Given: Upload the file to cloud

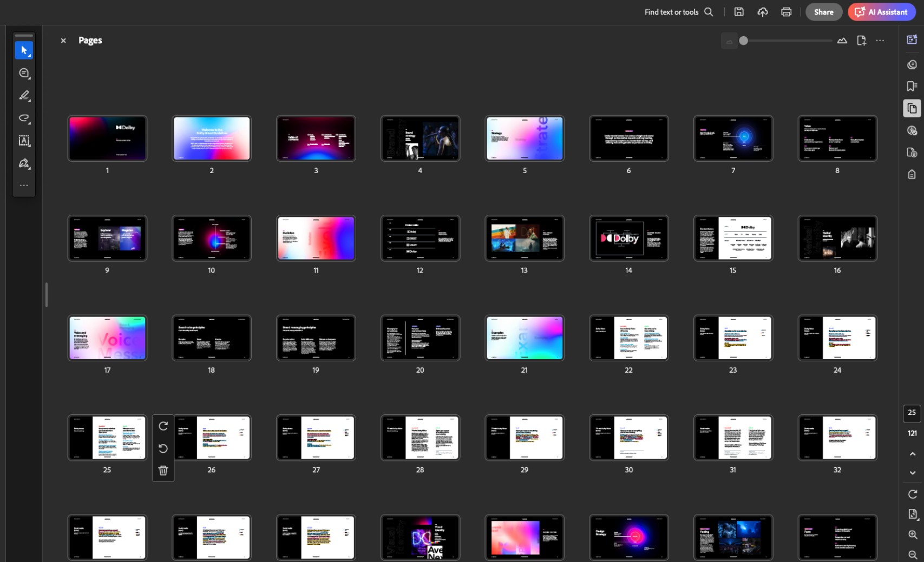Looking at the screenshot, I should [763, 12].
